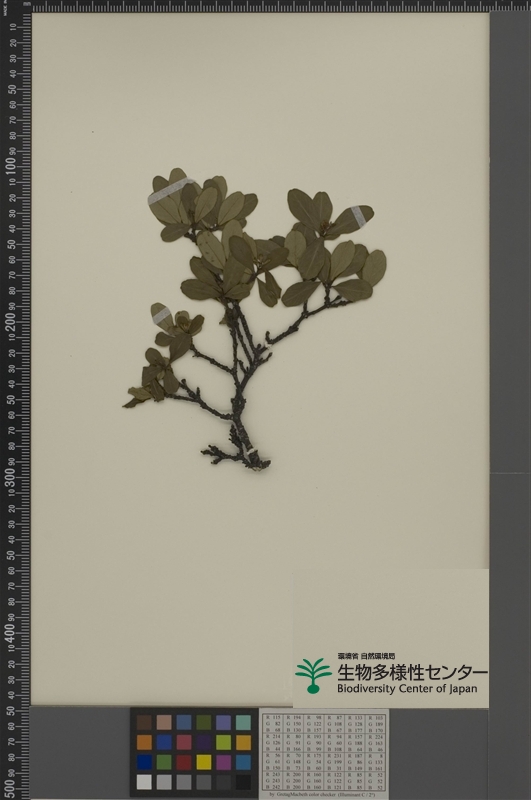Click the RGB values reference table
The width and height of the screenshot is (531, 800).
[x=323, y=752]
